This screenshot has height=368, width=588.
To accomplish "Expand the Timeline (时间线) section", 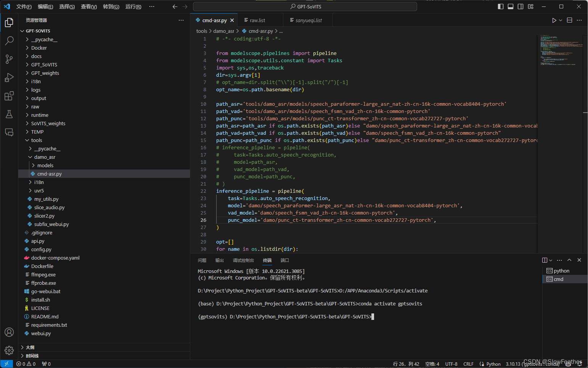I will coord(104,356).
